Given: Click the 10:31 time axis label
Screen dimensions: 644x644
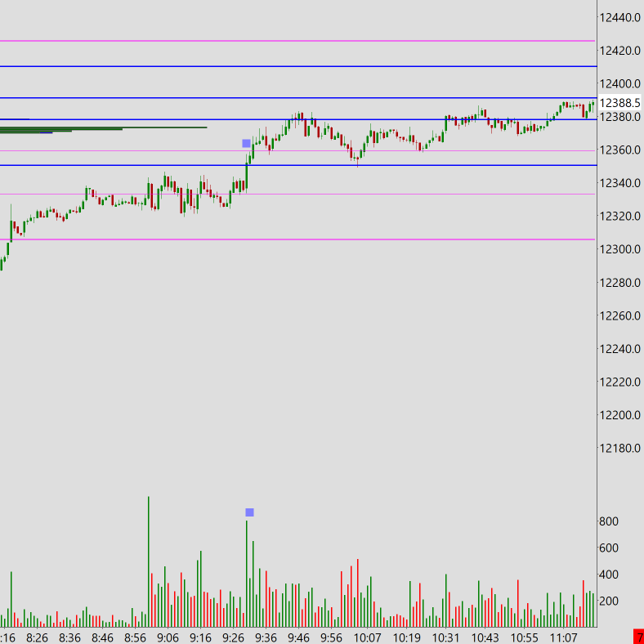Looking at the screenshot, I should 445,637.
